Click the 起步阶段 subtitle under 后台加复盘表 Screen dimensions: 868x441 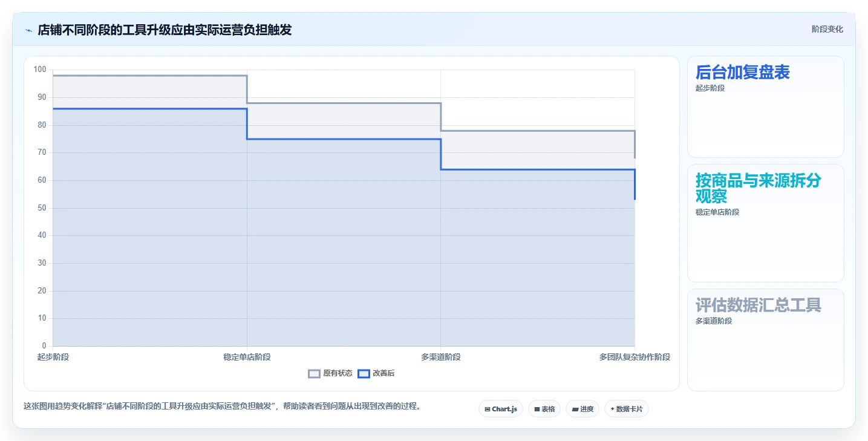pyautogui.click(x=710, y=88)
